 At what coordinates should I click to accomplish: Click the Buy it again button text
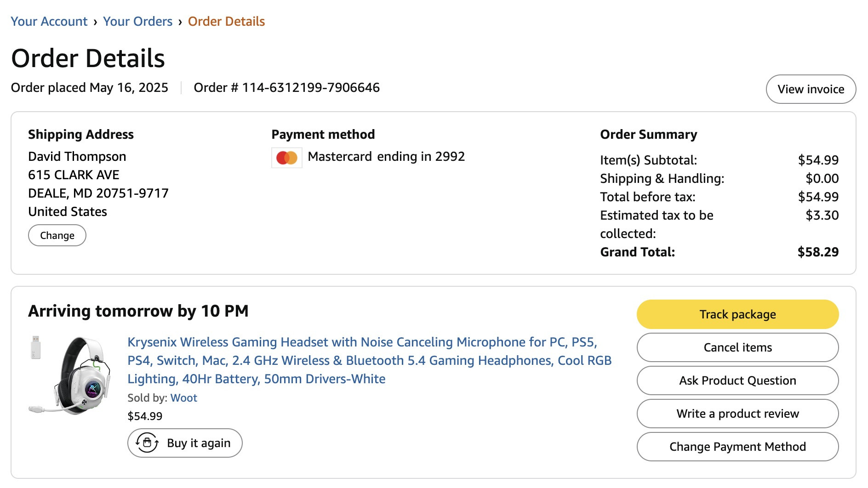pyautogui.click(x=199, y=443)
